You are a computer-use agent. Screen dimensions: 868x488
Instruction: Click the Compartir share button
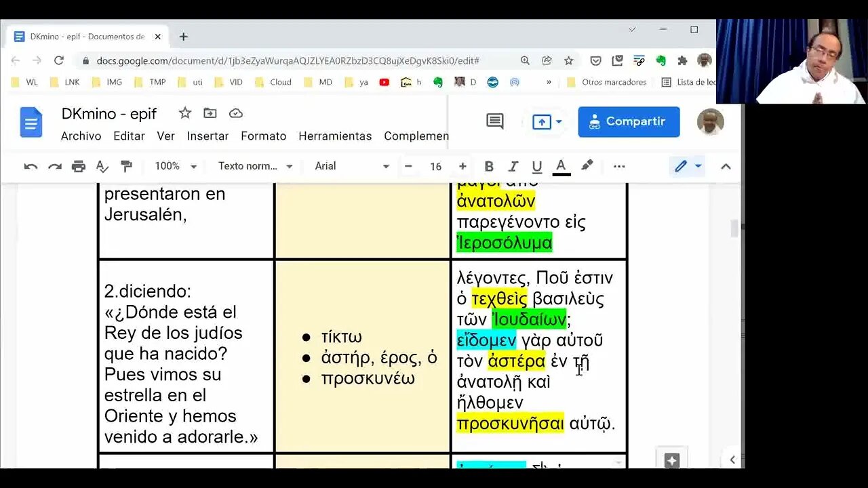(x=629, y=122)
